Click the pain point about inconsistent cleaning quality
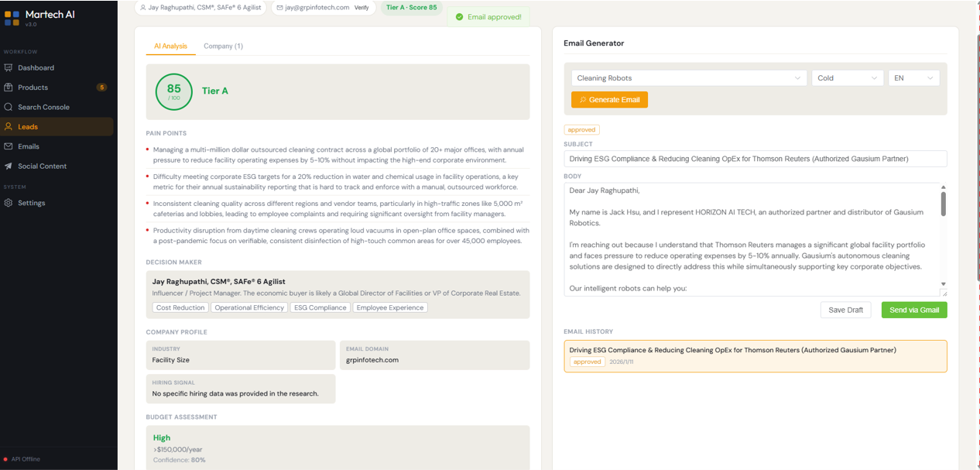The width and height of the screenshot is (980, 470). point(338,208)
